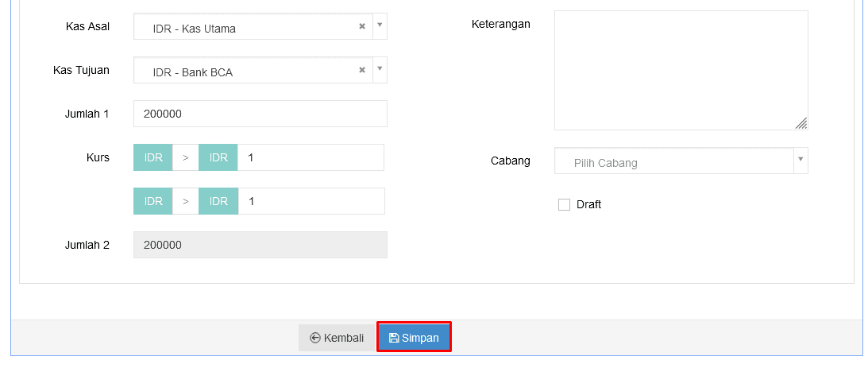Screen dimensions: 868x368
Task: Click the left IDR badge in second Kurs row
Action: point(153,201)
